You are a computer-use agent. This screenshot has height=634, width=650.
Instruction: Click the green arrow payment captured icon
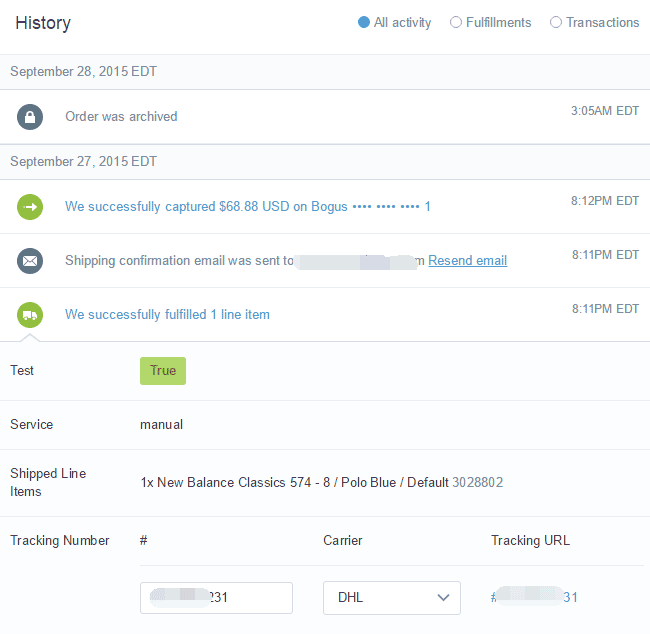click(30, 207)
